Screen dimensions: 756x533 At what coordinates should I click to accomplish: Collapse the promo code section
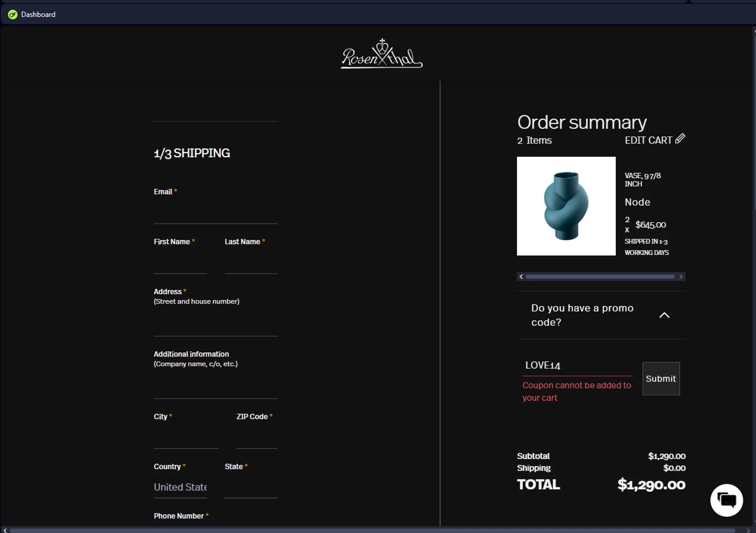[x=664, y=315]
